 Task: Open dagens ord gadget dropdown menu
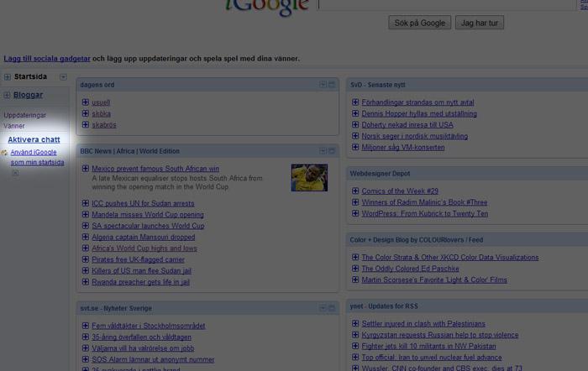click(x=323, y=85)
